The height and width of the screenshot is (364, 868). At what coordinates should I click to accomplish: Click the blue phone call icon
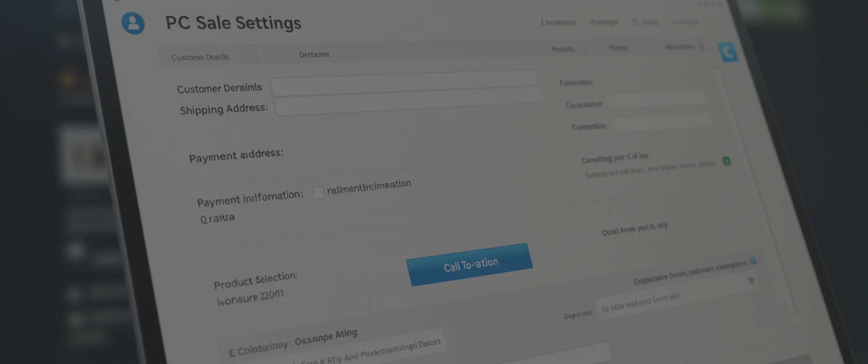pos(729,52)
